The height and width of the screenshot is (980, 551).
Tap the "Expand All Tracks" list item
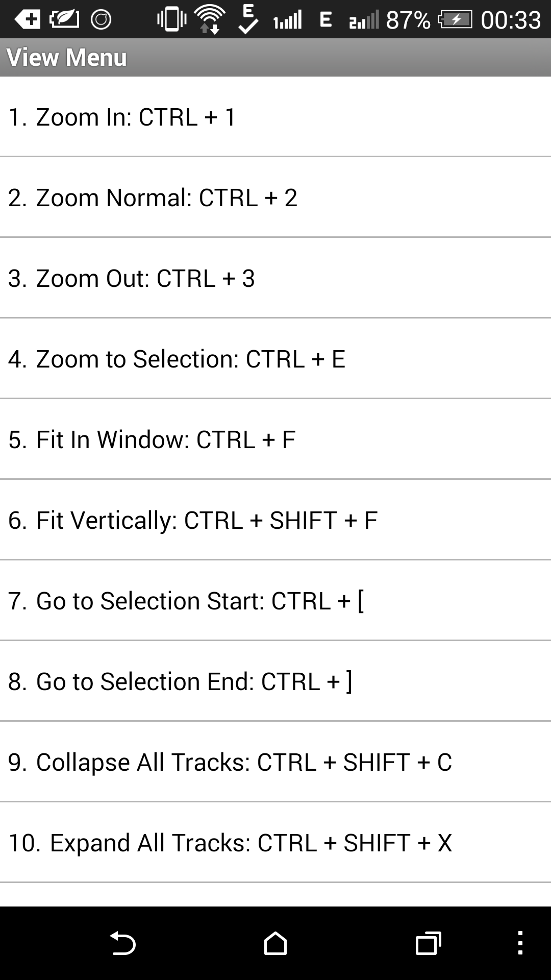[x=275, y=842]
